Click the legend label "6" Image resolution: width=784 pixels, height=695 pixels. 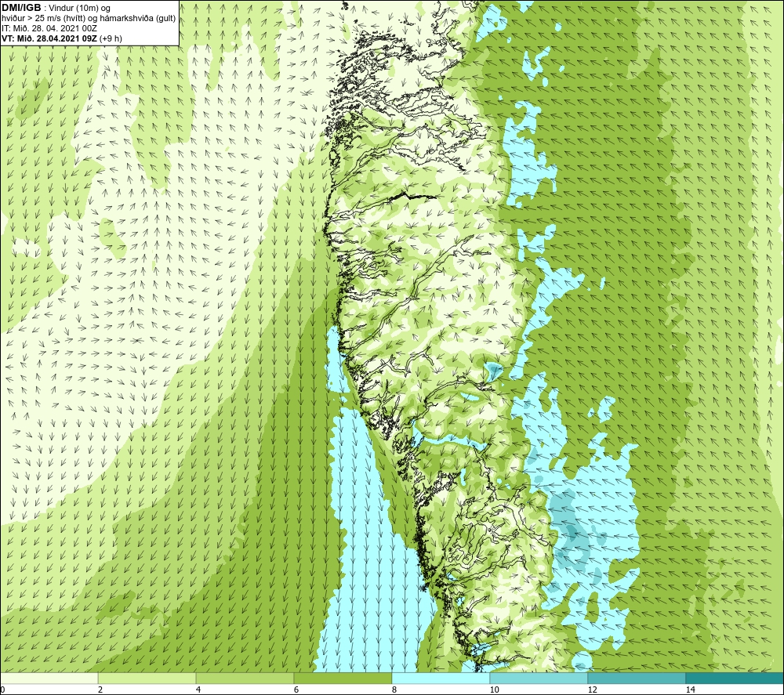[296, 690]
